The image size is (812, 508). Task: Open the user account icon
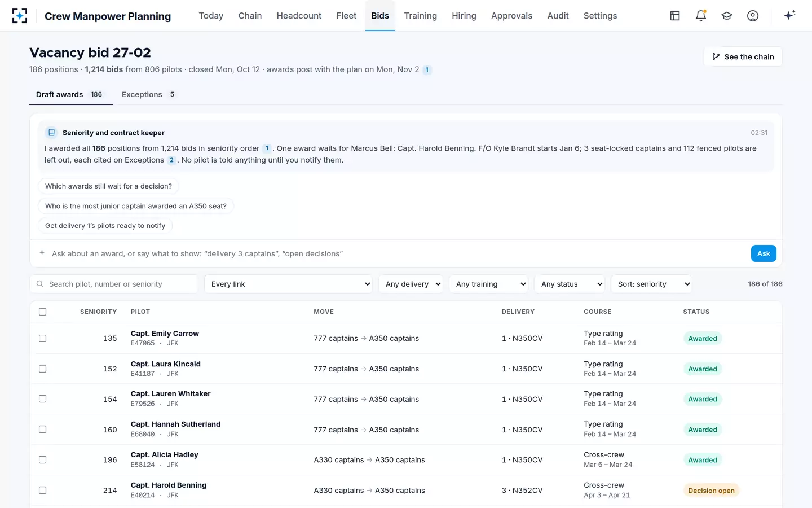753,16
